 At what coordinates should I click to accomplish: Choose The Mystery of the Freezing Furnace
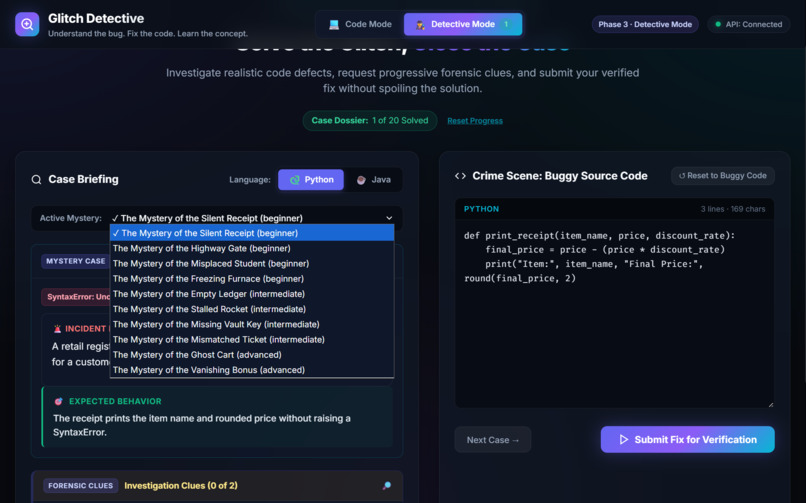point(252,278)
